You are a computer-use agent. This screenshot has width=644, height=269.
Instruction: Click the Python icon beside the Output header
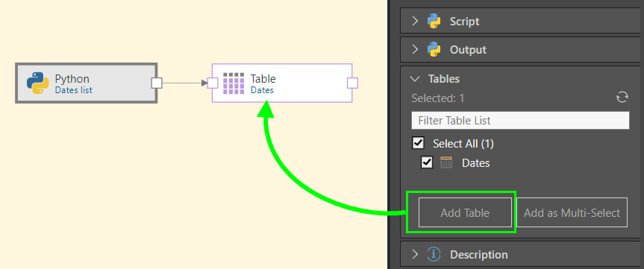(434, 50)
